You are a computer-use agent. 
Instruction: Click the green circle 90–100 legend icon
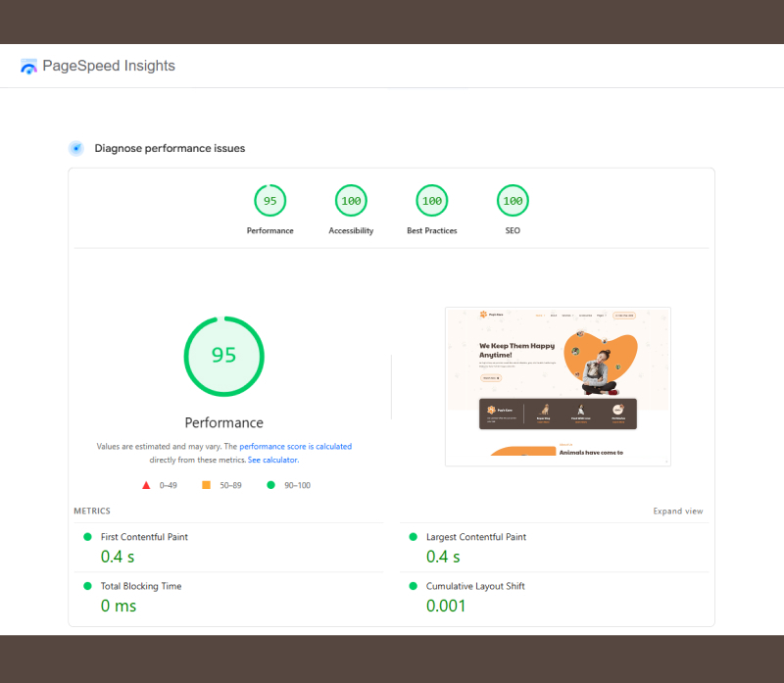tap(270, 485)
